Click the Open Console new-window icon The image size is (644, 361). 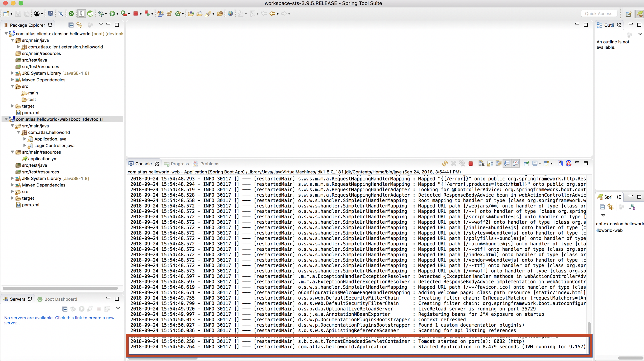coord(546,163)
